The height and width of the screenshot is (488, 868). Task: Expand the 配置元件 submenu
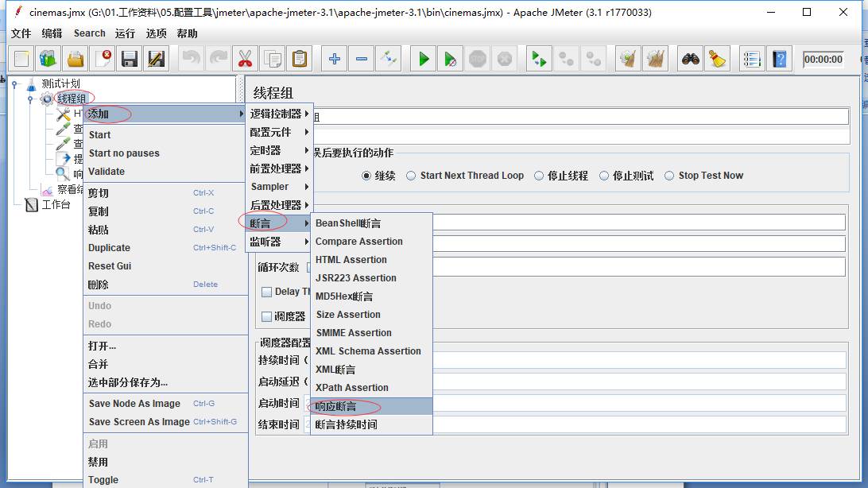tap(280, 132)
